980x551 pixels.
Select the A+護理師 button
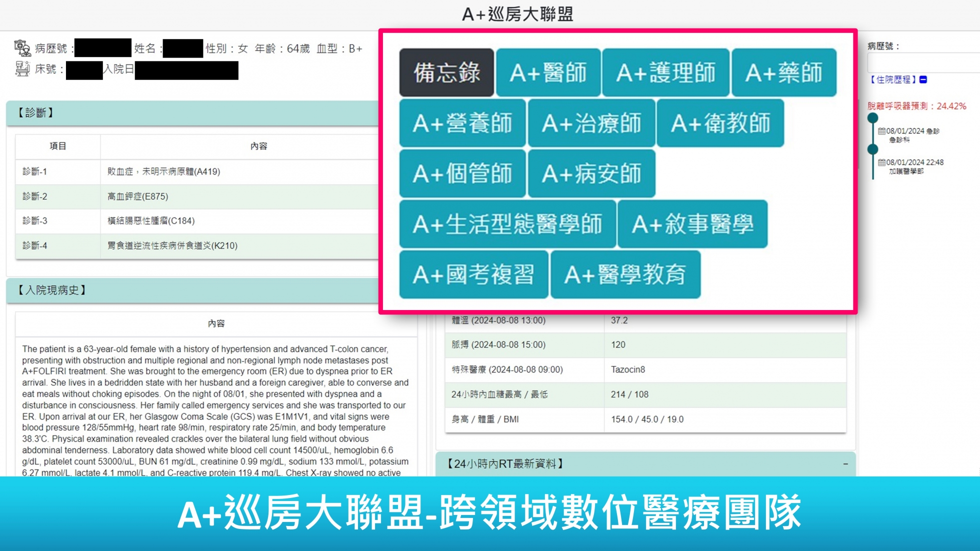[x=665, y=72]
